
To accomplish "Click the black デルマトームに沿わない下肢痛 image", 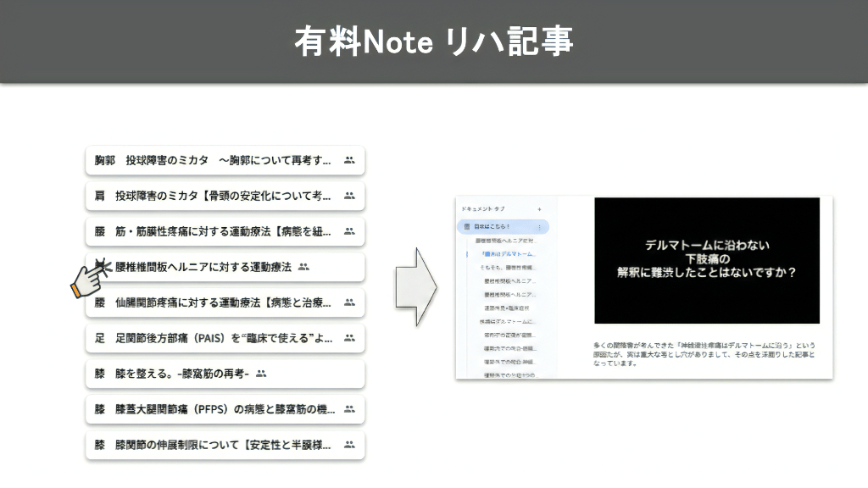I will (707, 261).
